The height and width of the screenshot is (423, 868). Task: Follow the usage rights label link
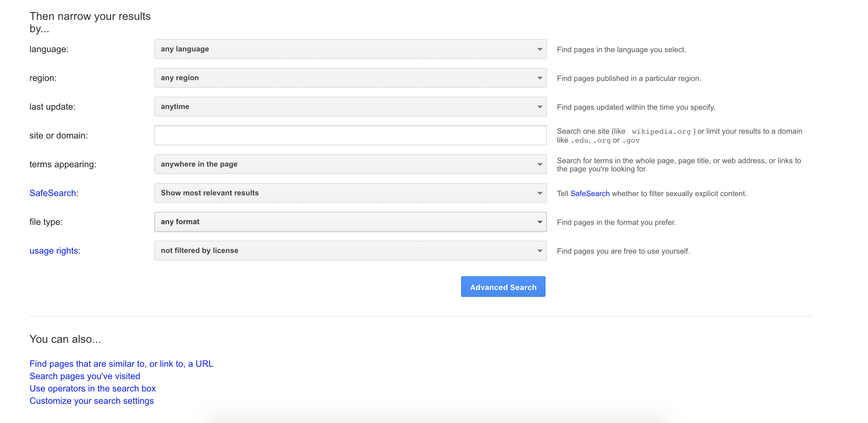tap(54, 251)
